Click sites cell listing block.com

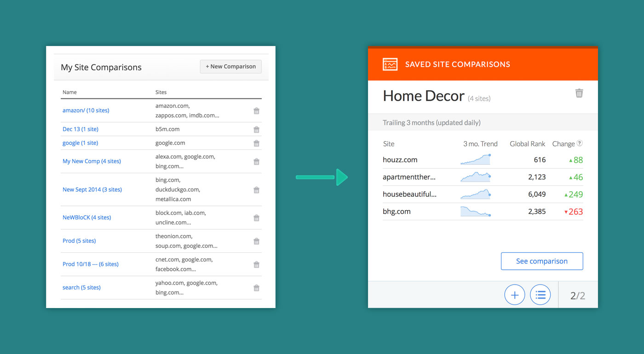[x=181, y=217]
